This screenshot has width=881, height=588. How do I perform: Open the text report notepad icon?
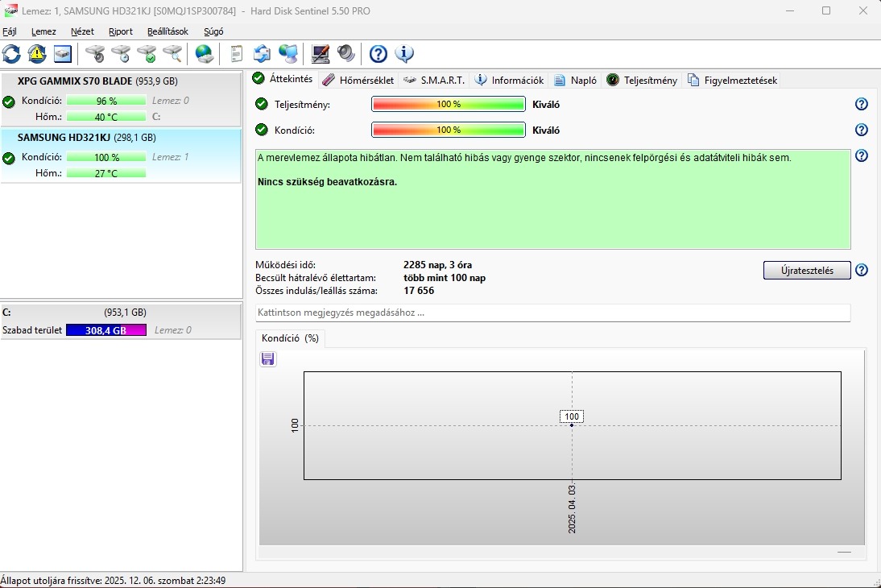[237, 54]
